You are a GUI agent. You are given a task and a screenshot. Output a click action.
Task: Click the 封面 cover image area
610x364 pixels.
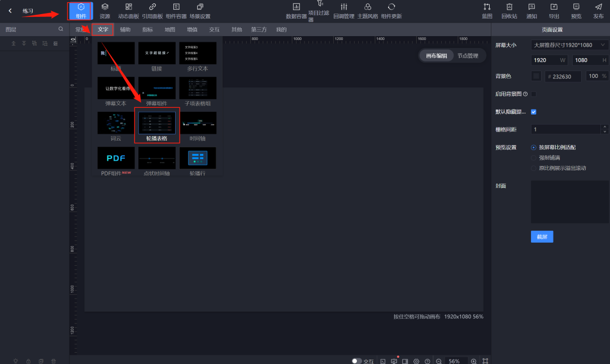click(569, 202)
